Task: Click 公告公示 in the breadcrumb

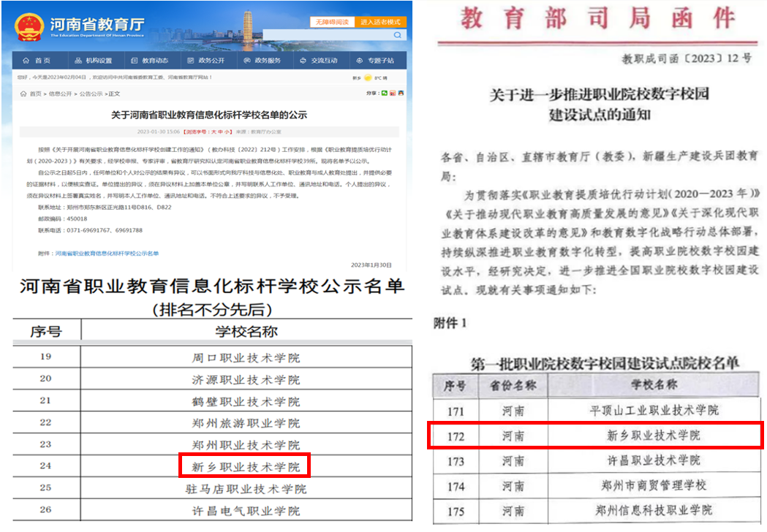Action: click(x=91, y=94)
